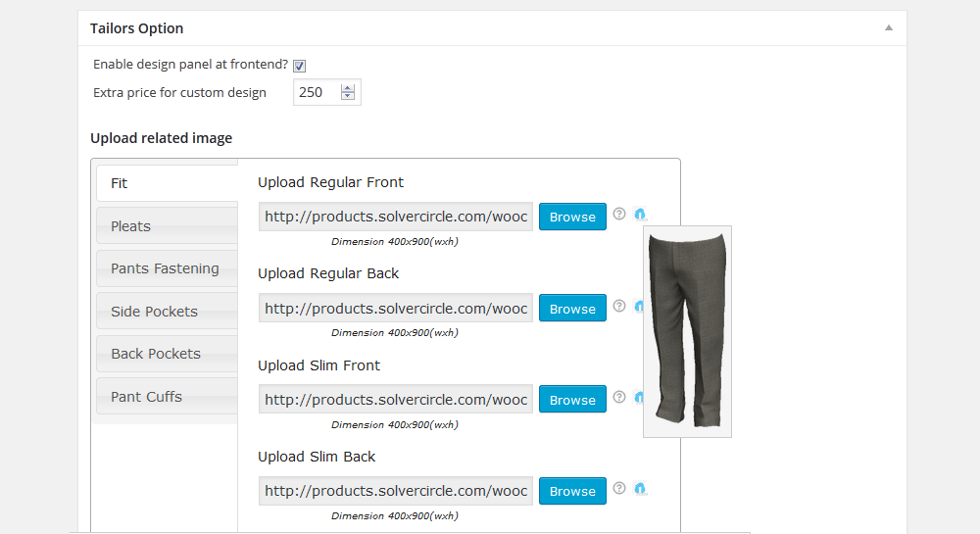Toggle Enable design panel at frontend checkbox
This screenshot has height=534, width=980.
(x=299, y=66)
